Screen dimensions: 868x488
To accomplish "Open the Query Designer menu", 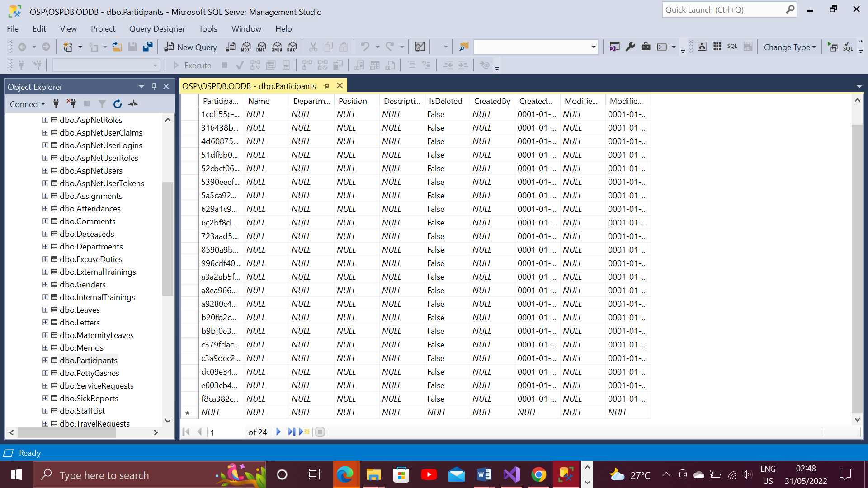I will pyautogui.click(x=157, y=28).
